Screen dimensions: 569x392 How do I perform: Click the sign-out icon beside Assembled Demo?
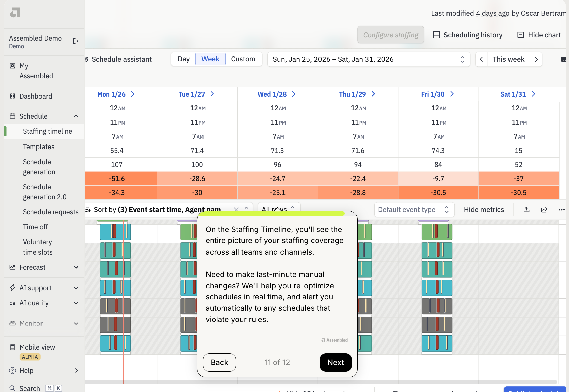[x=76, y=41]
